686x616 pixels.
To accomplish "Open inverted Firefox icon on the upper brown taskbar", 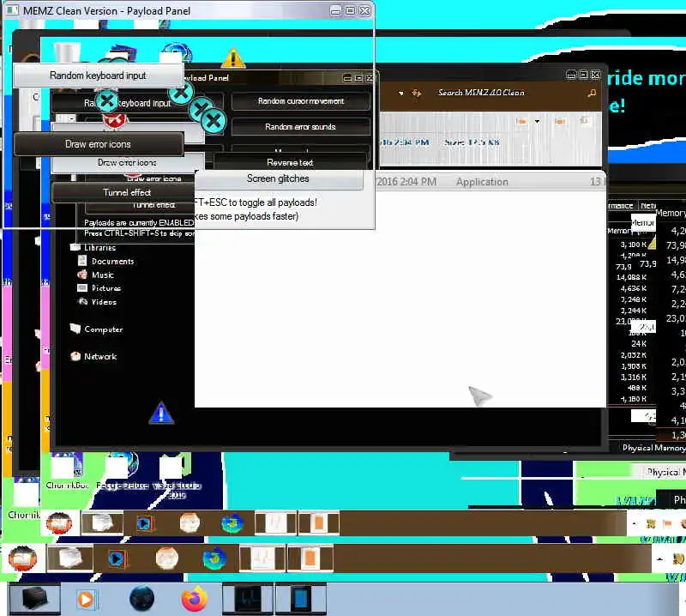I will (232, 523).
